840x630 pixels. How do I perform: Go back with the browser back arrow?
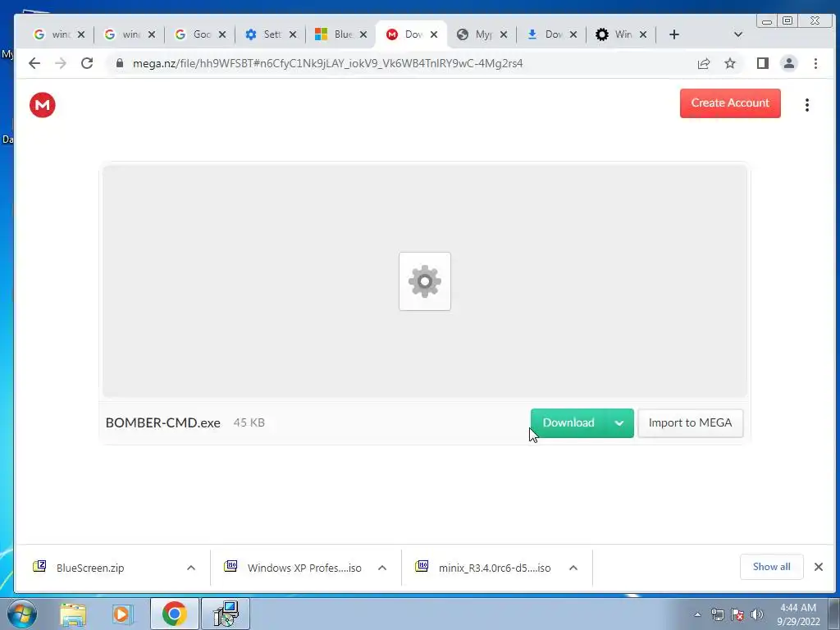coord(34,63)
